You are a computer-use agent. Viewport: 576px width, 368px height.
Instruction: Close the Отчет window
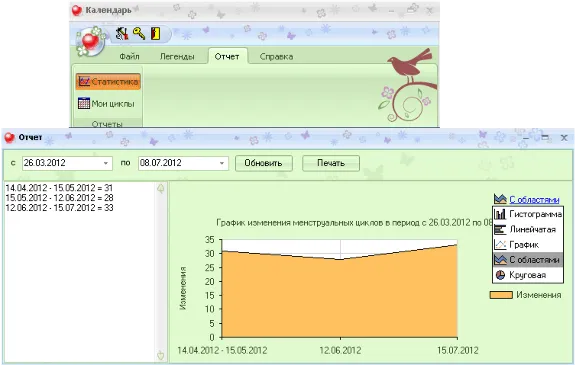[x=564, y=138]
